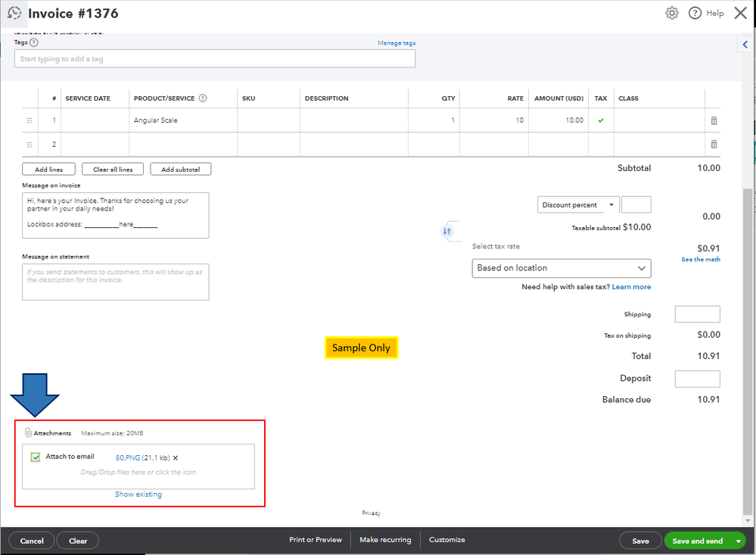Image resolution: width=756 pixels, height=555 pixels.
Task: Click Clear all lines button
Action: (113, 170)
